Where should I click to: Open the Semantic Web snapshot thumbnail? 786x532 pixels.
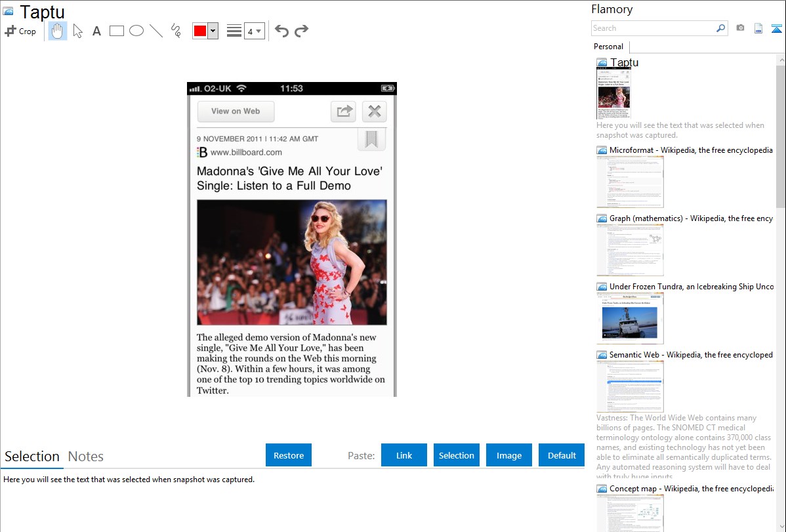pyautogui.click(x=630, y=386)
